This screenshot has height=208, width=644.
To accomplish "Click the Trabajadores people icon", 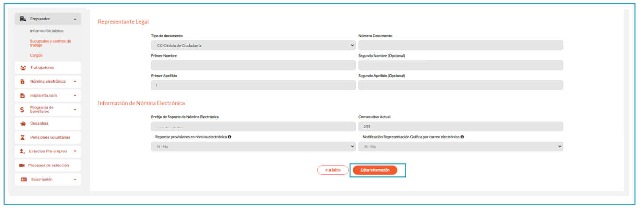I will tap(23, 68).
